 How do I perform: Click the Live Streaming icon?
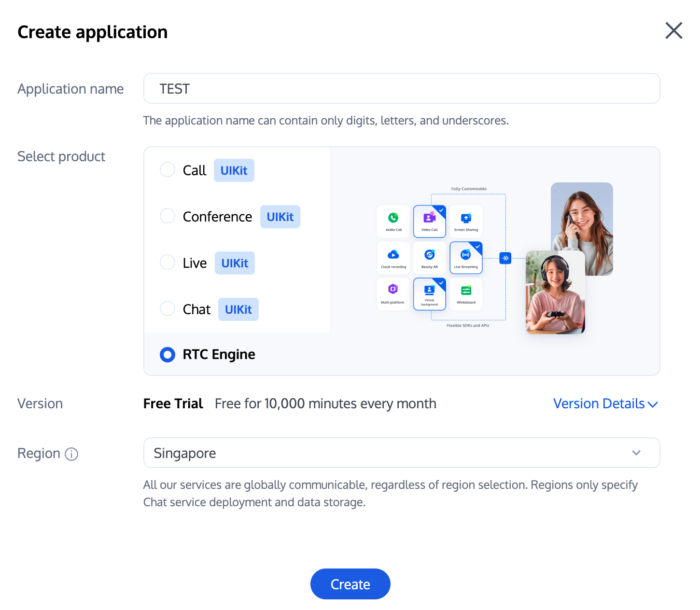(466, 255)
